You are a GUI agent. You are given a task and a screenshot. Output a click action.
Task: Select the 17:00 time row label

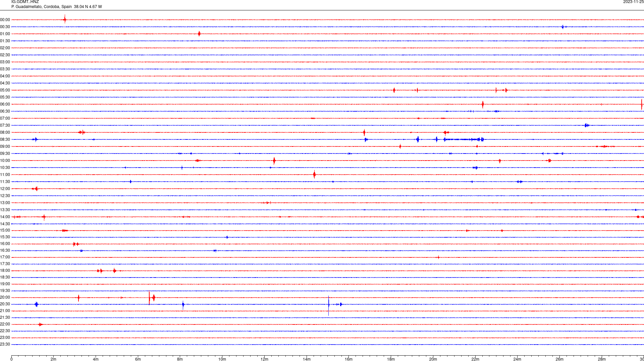5,257
